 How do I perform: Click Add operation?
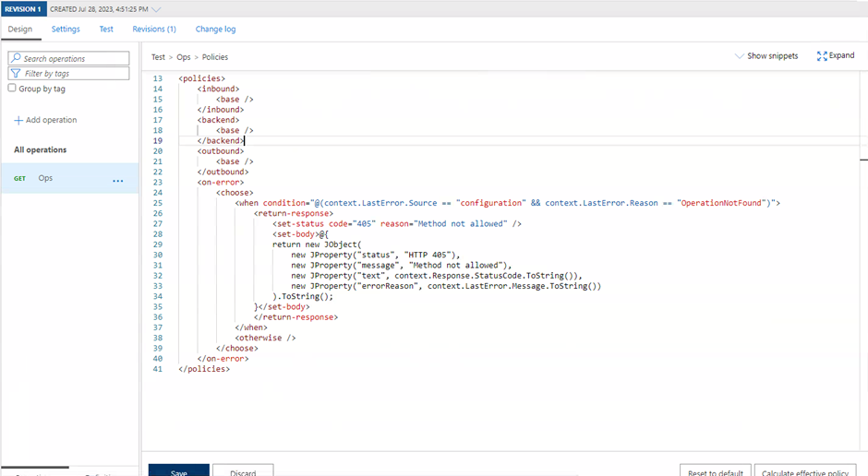[45, 120]
